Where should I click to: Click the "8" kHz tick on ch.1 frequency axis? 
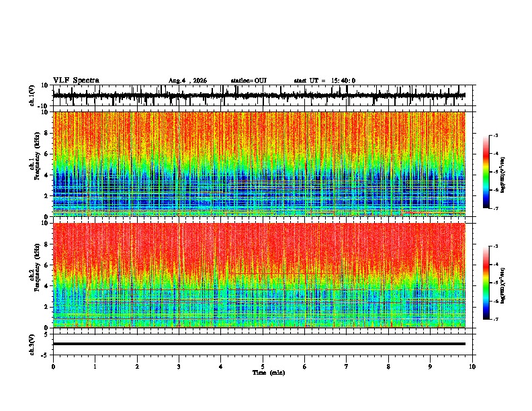(x=47, y=133)
